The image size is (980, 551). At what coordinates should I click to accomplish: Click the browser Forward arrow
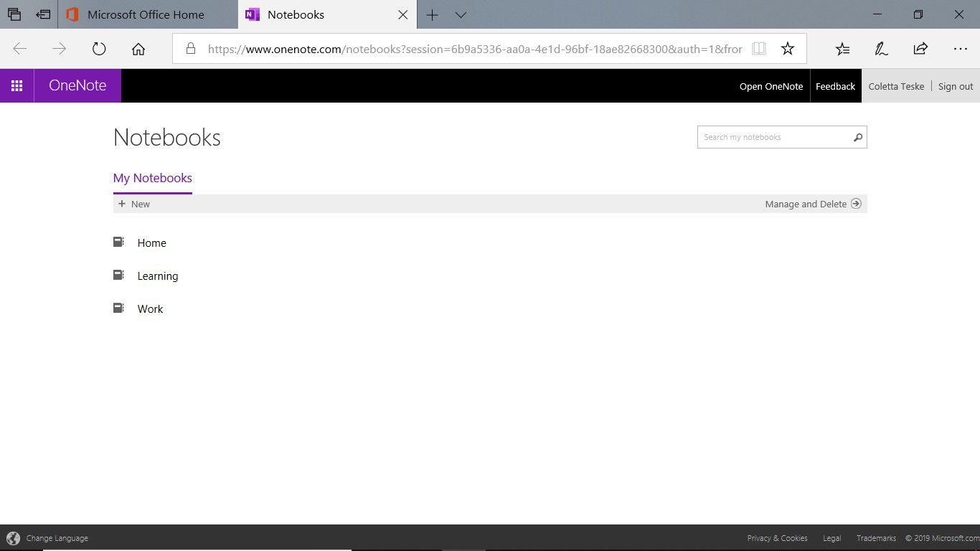coord(60,49)
